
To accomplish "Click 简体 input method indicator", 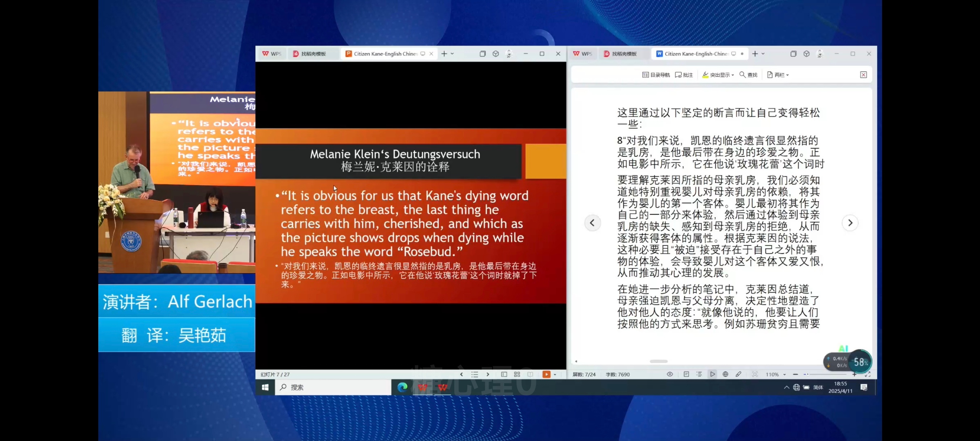I will (818, 388).
